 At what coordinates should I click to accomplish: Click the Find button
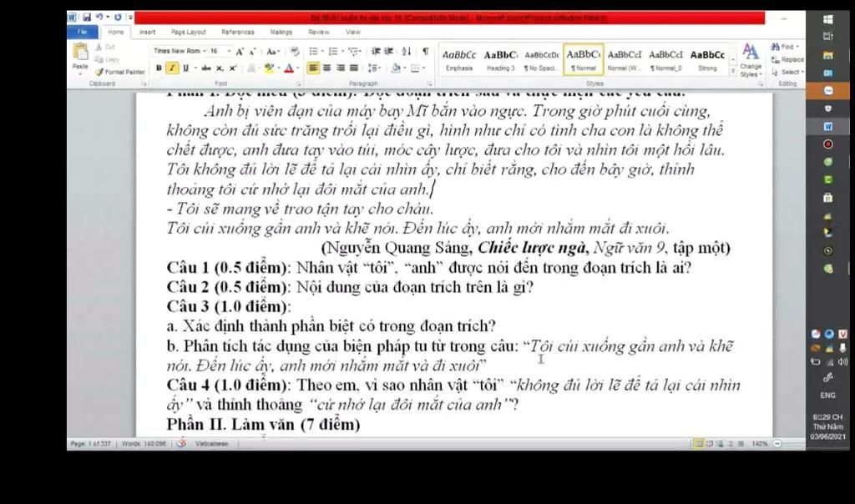tap(785, 47)
